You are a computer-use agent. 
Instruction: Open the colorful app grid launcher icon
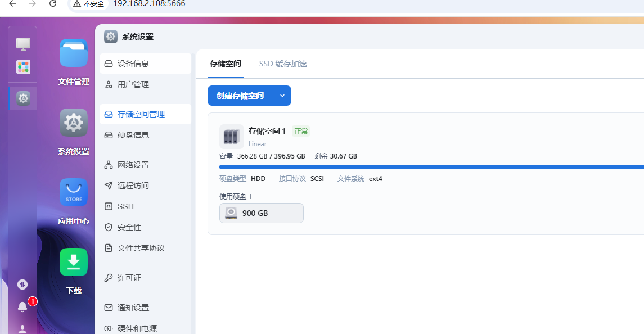click(23, 67)
